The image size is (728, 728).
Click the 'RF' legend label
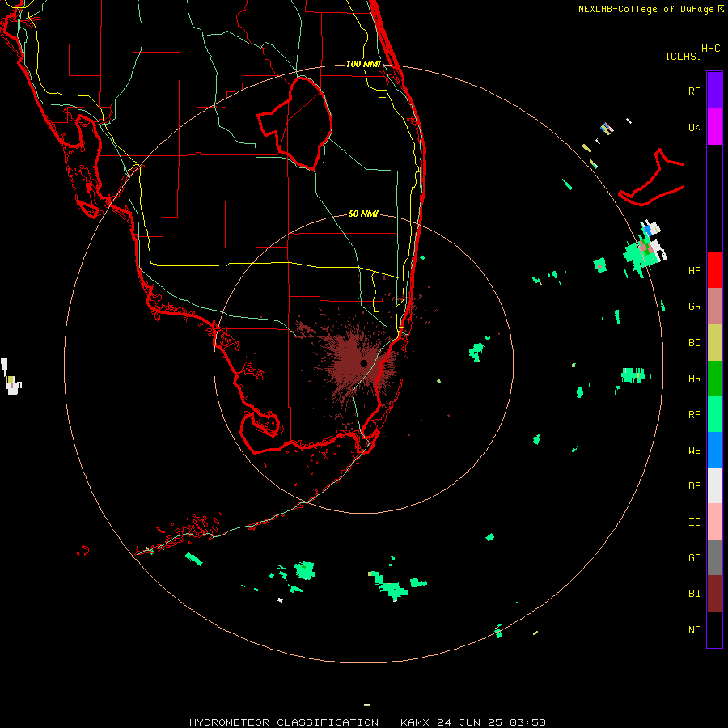pyautogui.click(x=694, y=91)
